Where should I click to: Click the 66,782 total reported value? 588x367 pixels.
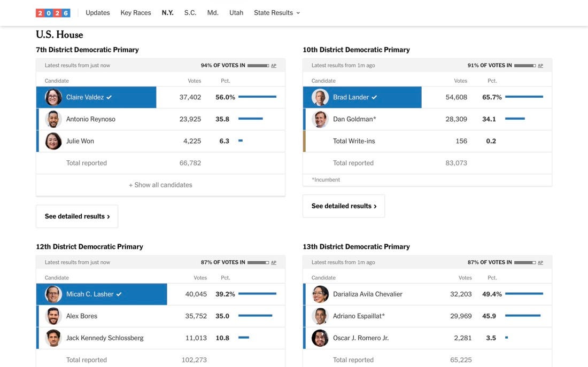190,163
